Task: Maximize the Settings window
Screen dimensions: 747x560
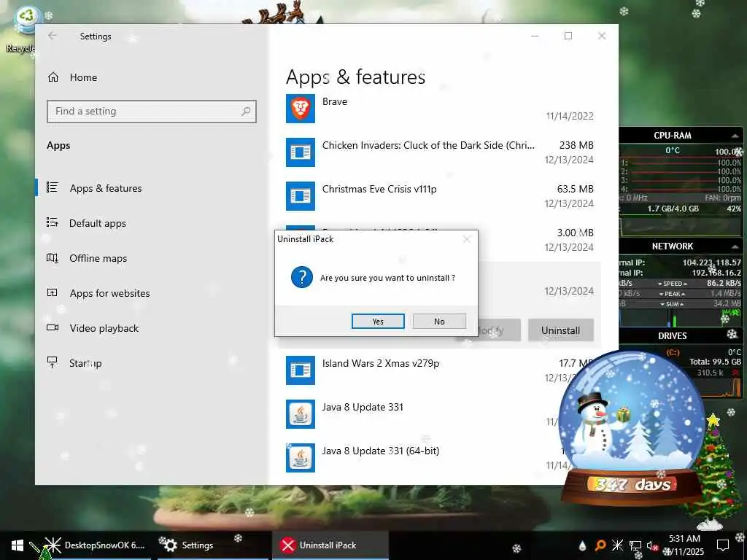Action: coord(568,36)
